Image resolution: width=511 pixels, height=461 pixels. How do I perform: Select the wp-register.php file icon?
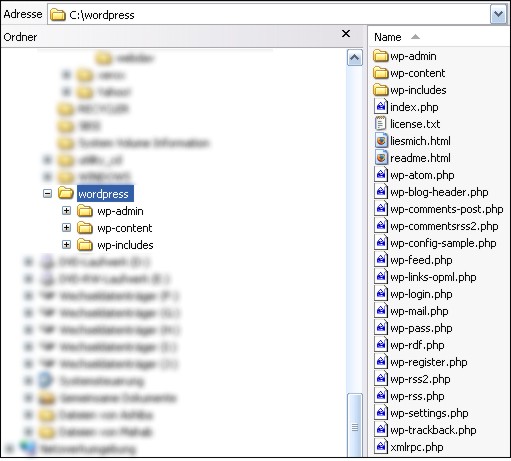pos(381,362)
